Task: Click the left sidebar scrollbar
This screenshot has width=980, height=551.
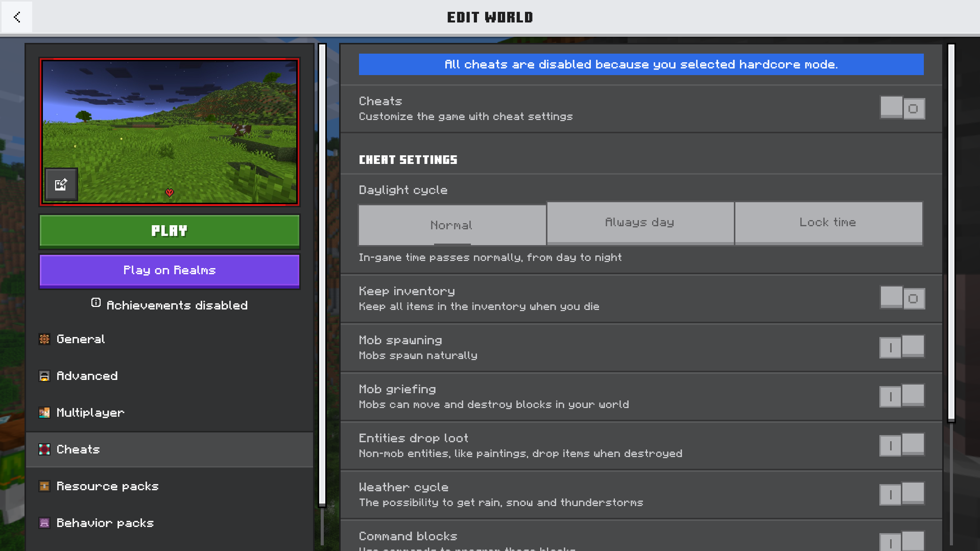Action: click(322, 275)
